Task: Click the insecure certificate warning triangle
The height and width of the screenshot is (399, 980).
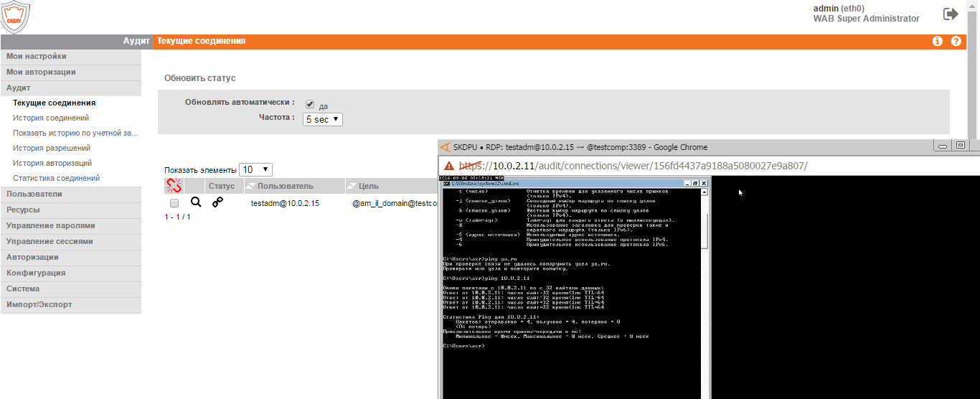Action: pyautogui.click(x=449, y=166)
